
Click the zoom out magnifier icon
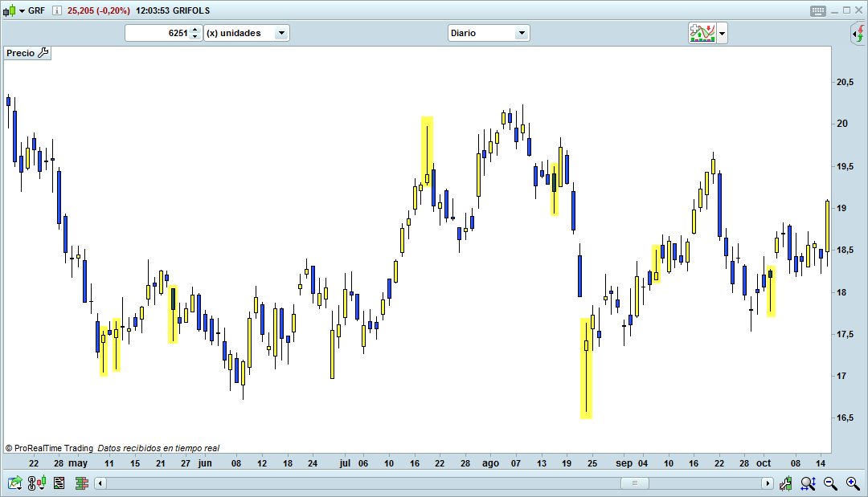(x=829, y=483)
